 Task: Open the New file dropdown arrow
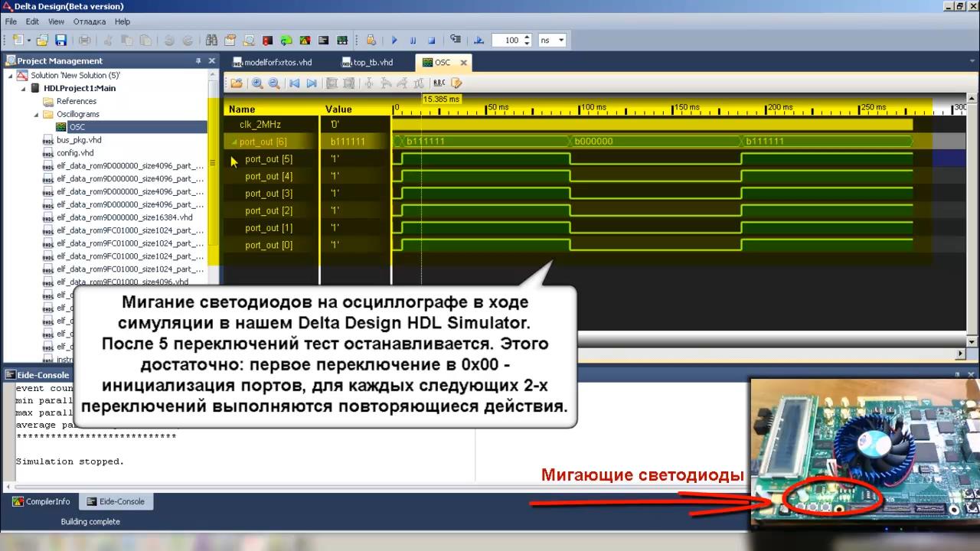click(28, 40)
